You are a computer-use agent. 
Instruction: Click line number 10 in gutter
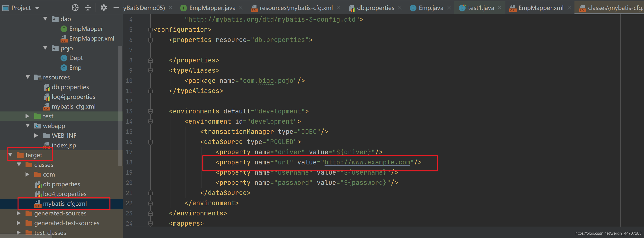pos(129,81)
